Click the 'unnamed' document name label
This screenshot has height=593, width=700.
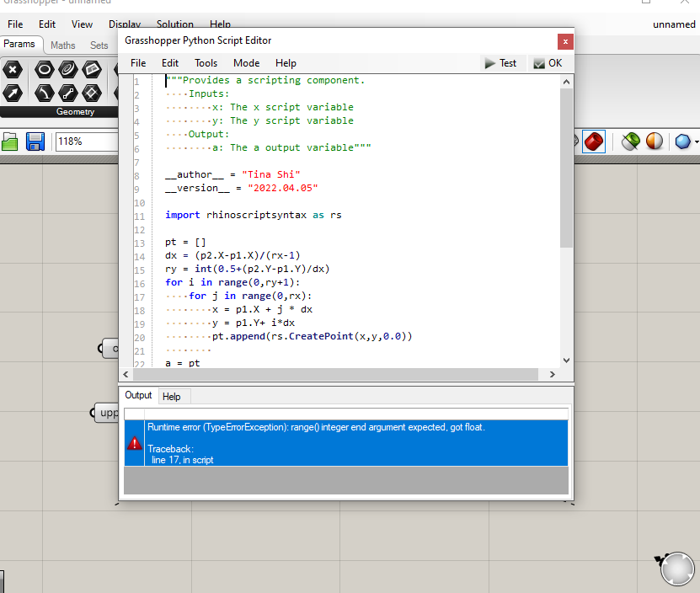tap(674, 24)
